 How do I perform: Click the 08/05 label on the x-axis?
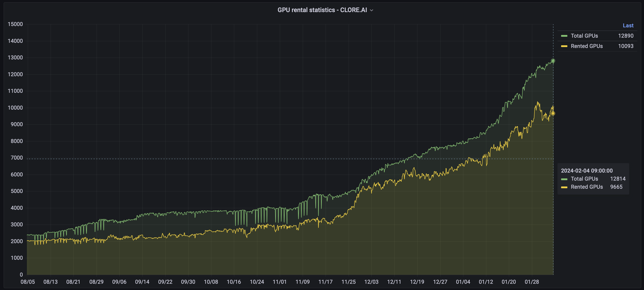pos(28,282)
